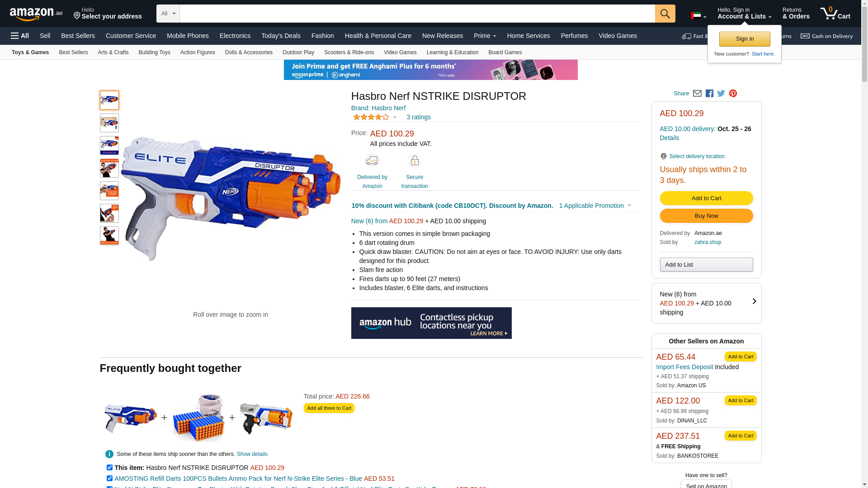
Task: Share product on Facebook
Action: point(709,94)
